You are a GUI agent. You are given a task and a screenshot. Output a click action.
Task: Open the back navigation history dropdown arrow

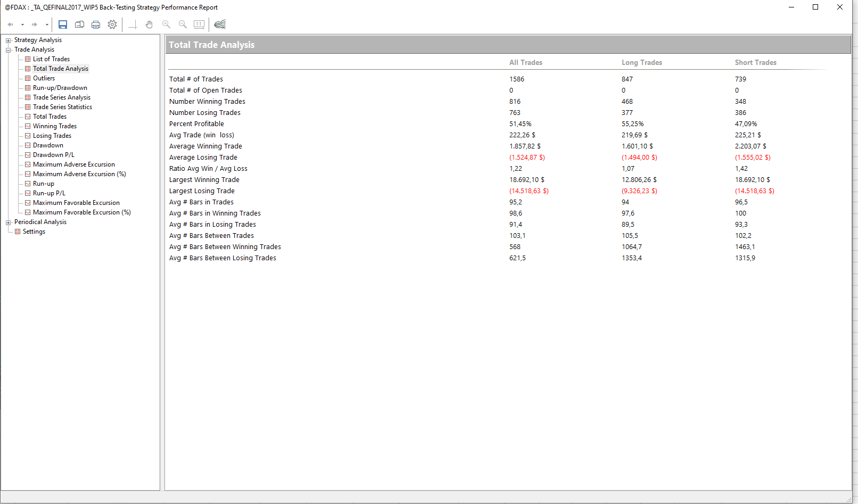22,24
